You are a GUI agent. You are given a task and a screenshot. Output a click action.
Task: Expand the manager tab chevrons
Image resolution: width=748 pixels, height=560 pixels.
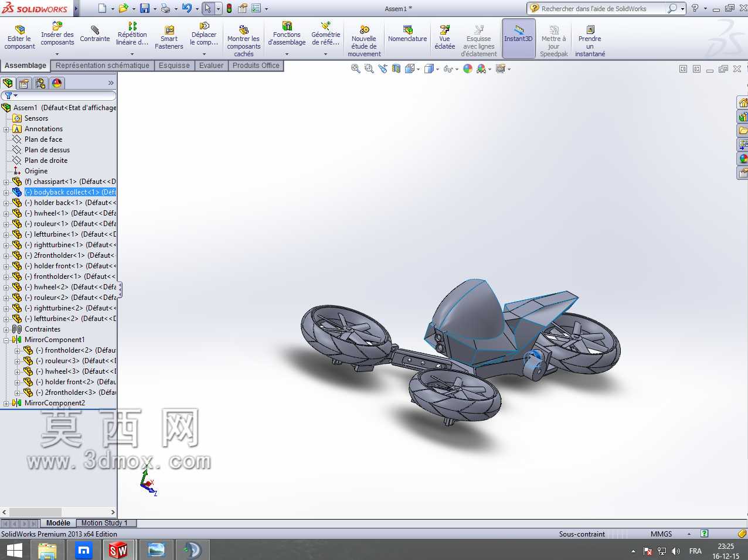pyautogui.click(x=111, y=83)
